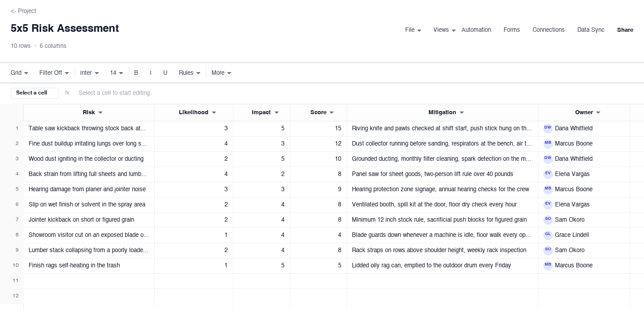Select the 'Slip on wet finish' cell
This screenshot has width=644, height=309.
[x=89, y=205]
